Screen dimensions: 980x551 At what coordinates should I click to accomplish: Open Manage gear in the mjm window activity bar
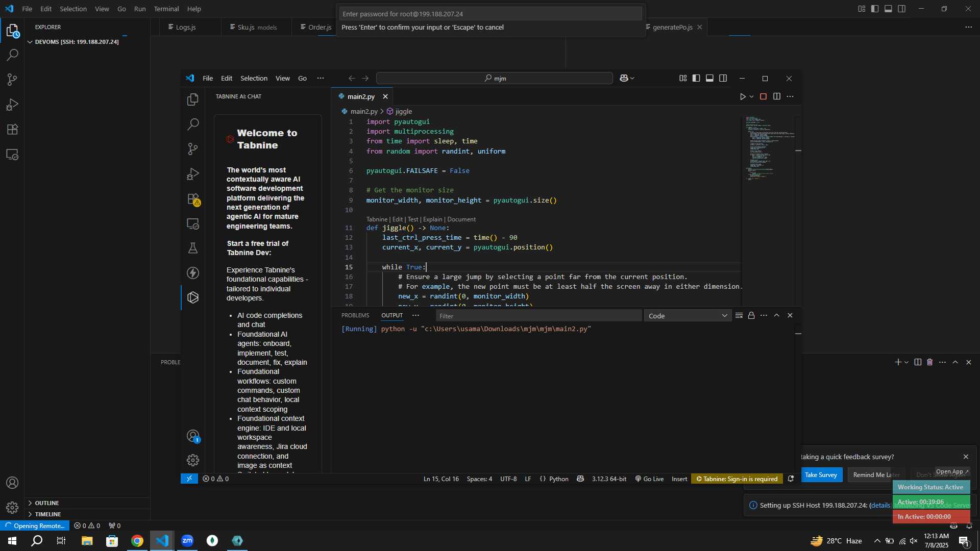click(x=193, y=460)
